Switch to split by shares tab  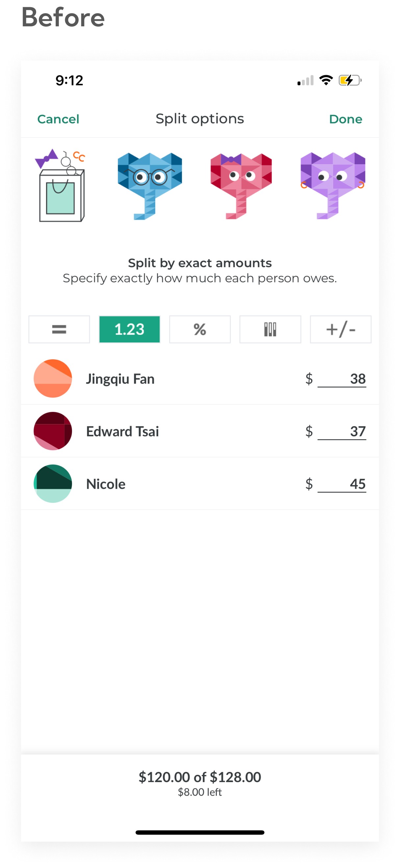(270, 329)
